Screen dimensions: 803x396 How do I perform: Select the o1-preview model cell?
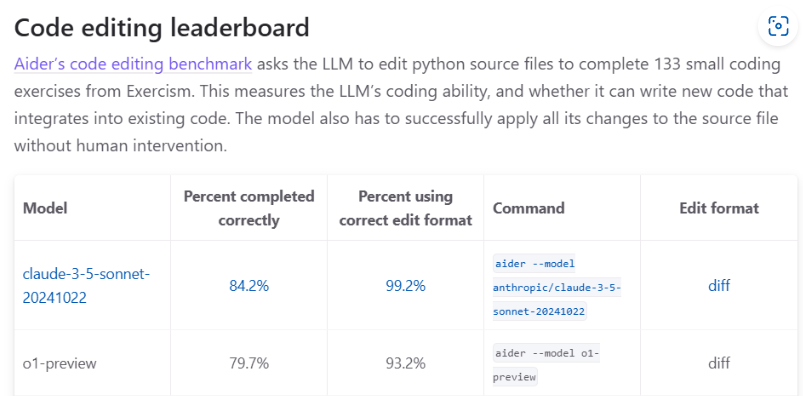point(60,364)
